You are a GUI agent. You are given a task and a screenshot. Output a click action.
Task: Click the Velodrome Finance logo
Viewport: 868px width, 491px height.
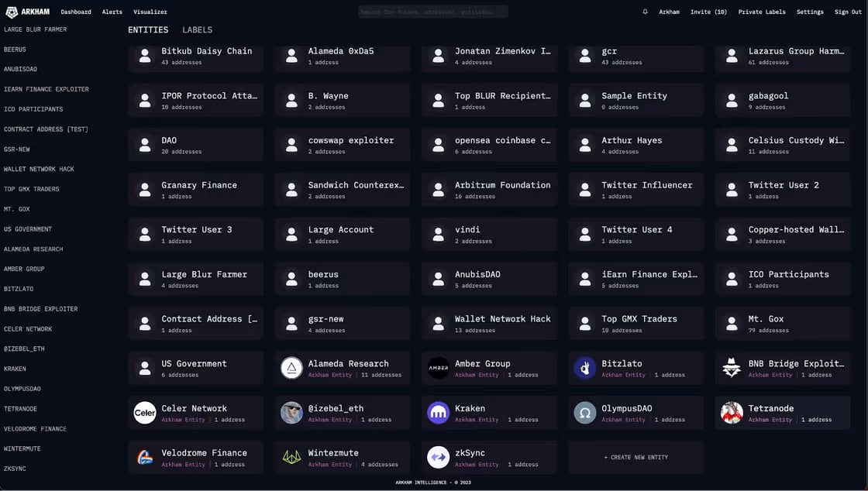(x=145, y=457)
